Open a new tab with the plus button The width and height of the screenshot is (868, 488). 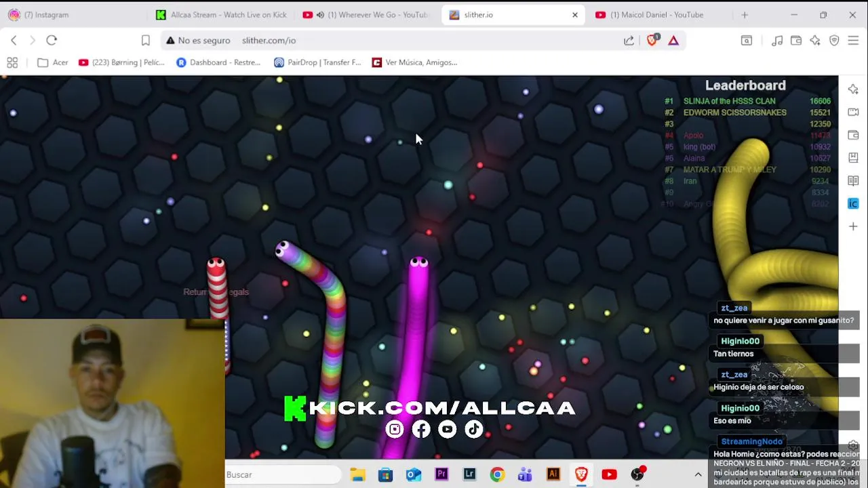(745, 15)
